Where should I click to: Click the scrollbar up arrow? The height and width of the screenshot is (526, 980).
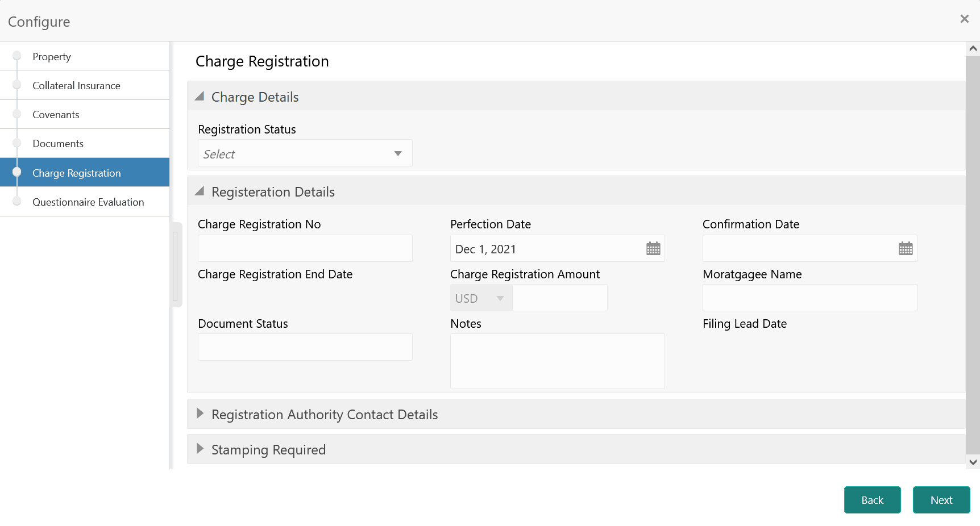point(971,48)
